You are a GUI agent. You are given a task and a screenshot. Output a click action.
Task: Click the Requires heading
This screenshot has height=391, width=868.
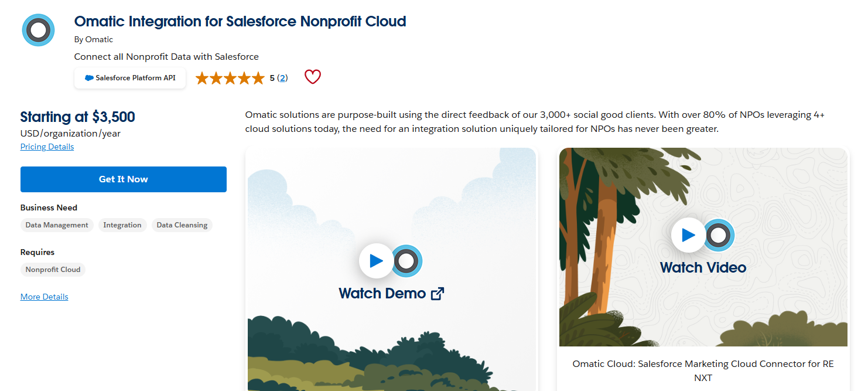pyautogui.click(x=37, y=252)
